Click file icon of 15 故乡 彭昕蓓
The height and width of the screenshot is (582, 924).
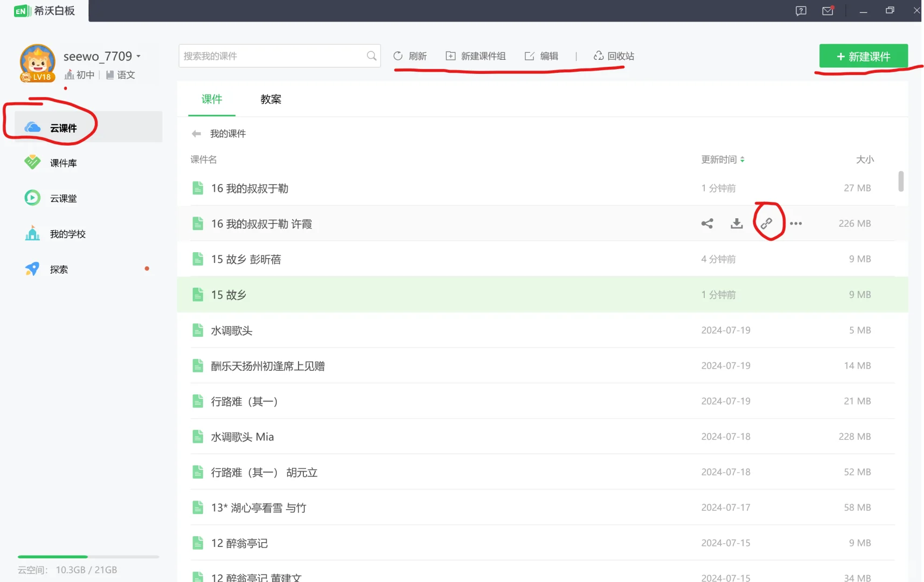point(198,259)
